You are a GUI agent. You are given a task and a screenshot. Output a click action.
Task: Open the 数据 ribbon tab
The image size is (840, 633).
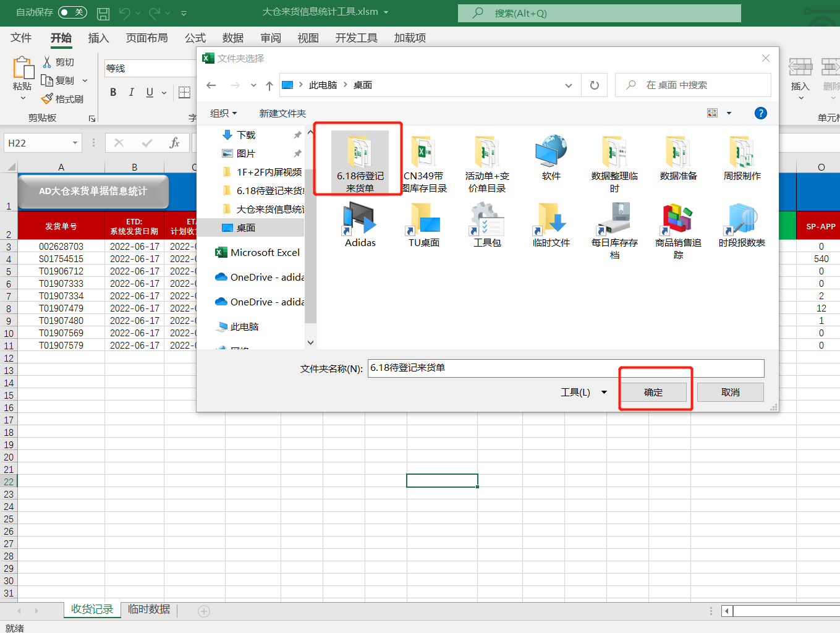point(233,38)
